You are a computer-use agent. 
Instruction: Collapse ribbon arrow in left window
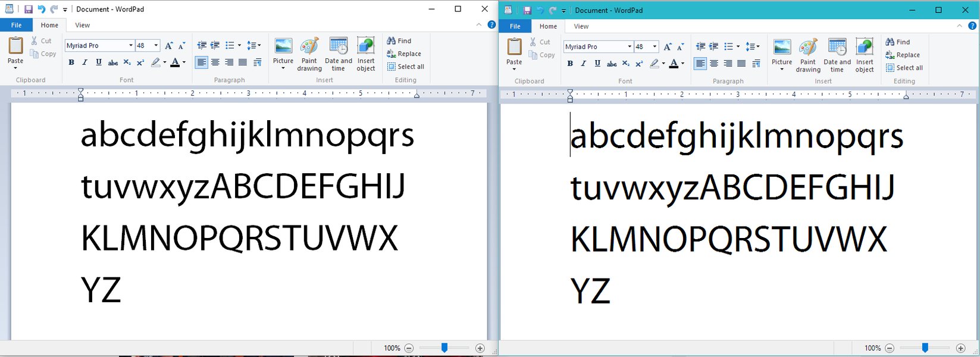[x=479, y=25]
